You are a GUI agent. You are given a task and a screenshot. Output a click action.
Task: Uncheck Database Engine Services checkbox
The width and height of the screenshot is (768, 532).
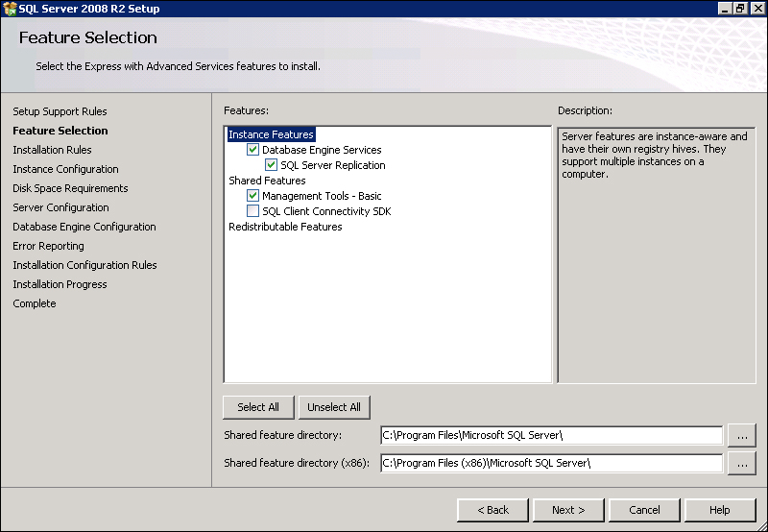click(x=252, y=150)
